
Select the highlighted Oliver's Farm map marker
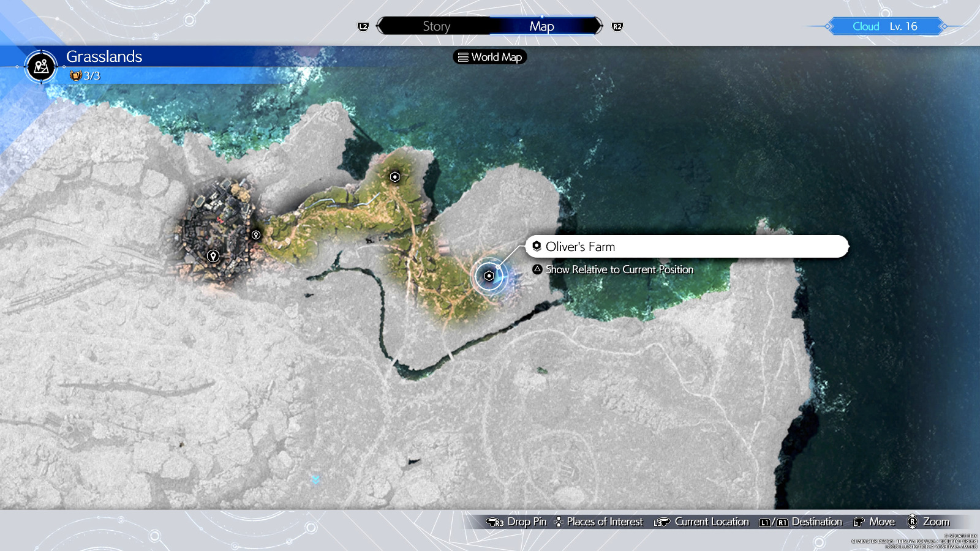coord(489,276)
